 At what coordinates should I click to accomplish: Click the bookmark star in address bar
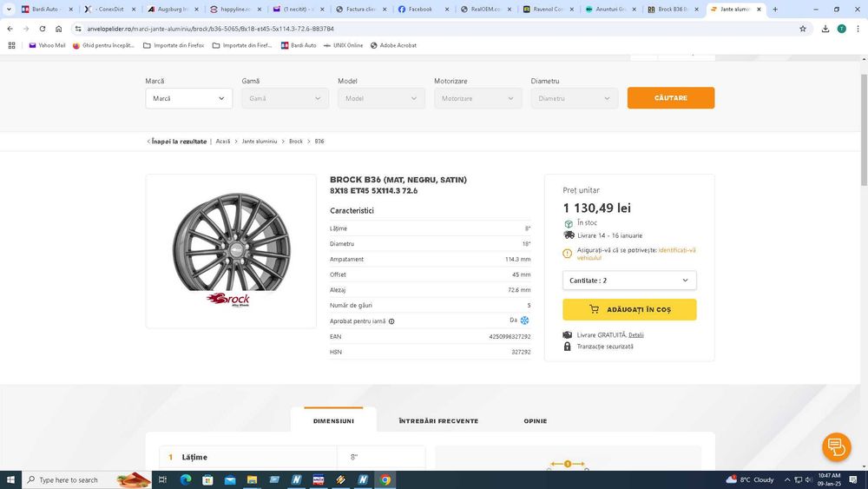point(803,29)
